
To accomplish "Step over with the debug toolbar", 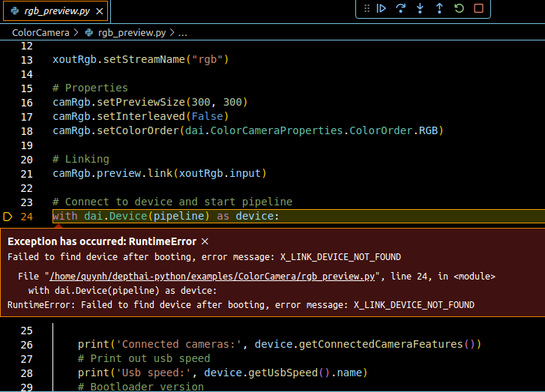I will (401, 9).
